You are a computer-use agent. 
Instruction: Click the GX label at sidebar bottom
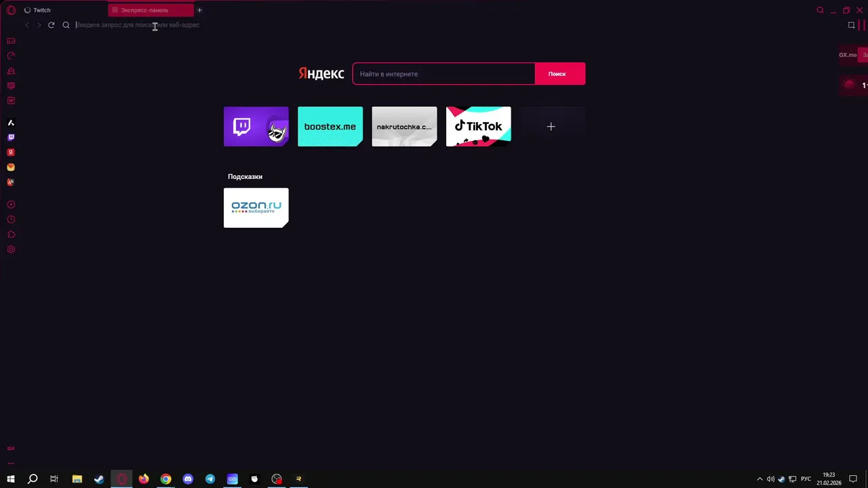pyautogui.click(x=11, y=449)
